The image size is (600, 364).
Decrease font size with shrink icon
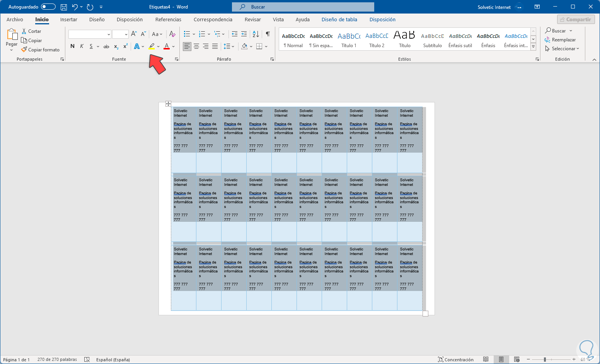pyautogui.click(x=143, y=34)
